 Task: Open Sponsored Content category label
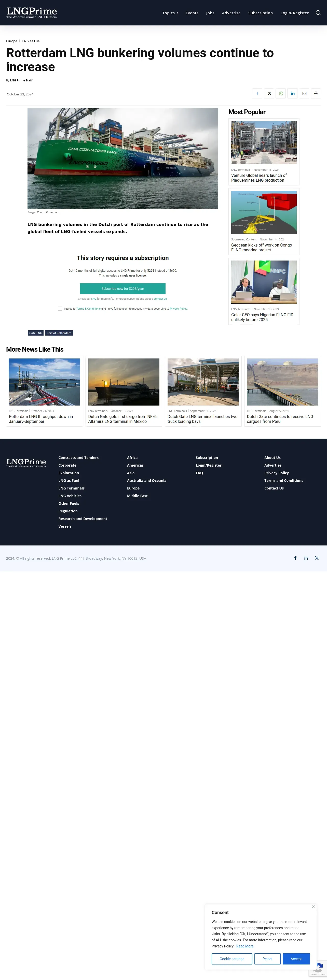point(244,239)
